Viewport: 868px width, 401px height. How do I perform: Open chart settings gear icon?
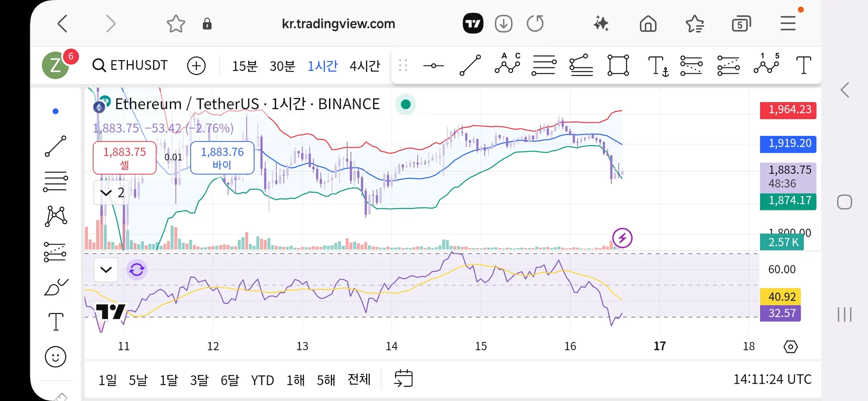click(x=790, y=347)
